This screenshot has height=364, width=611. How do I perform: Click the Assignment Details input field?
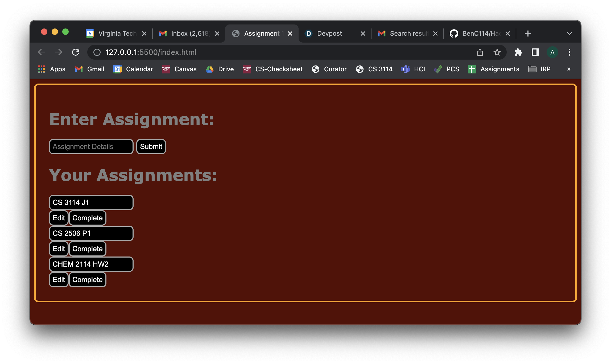coord(91,147)
